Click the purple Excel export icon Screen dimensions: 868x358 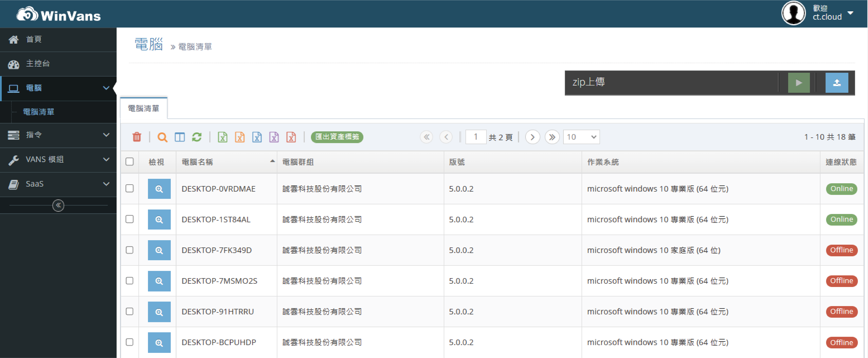(x=274, y=137)
